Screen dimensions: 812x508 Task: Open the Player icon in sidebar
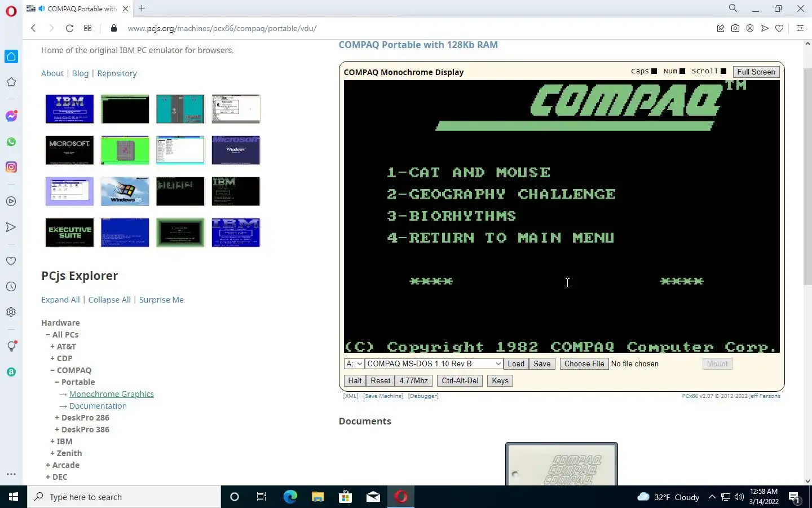point(11,202)
